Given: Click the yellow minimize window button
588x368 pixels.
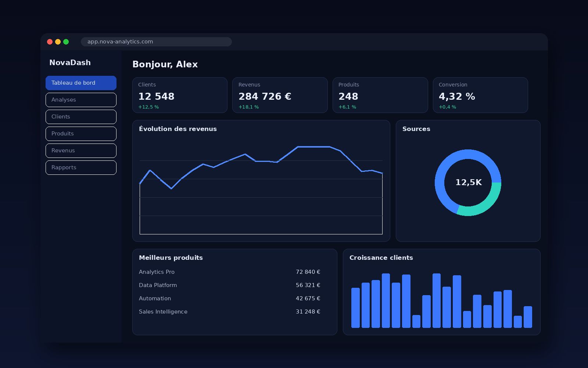Looking at the screenshot, I should (x=58, y=42).
